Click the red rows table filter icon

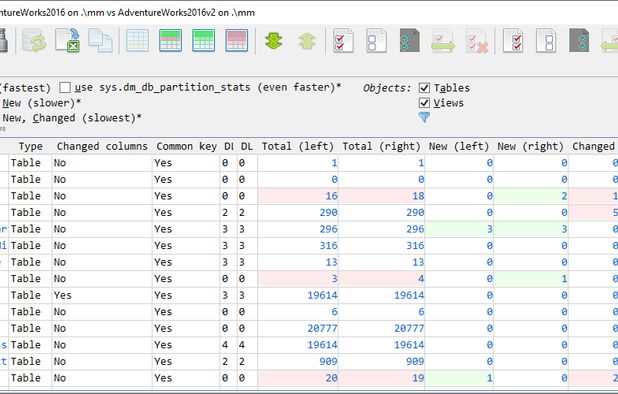[237, 41]
